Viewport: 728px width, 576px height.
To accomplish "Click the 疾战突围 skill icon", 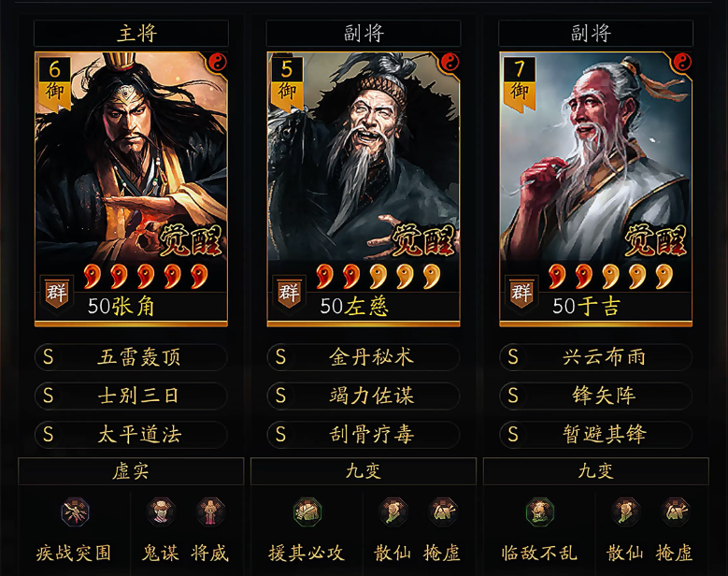I will pyautogui.click(x=75, y=511).
